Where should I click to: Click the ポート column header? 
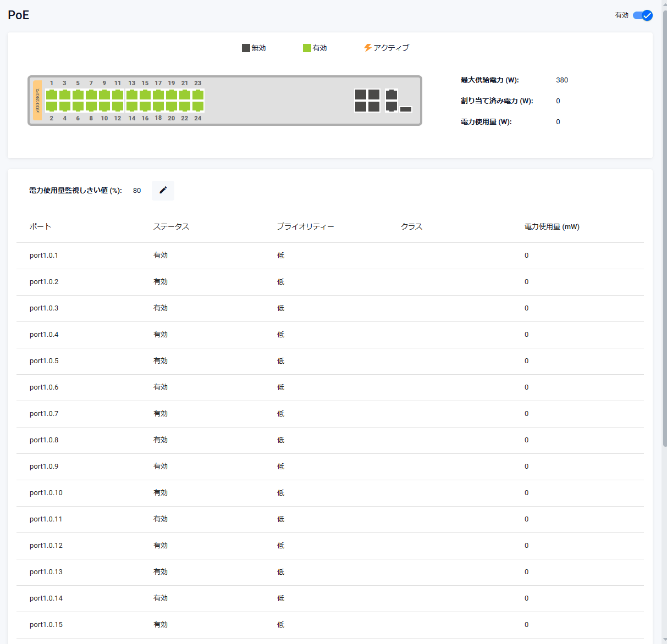pyautogui.click(x=40, y=226)
